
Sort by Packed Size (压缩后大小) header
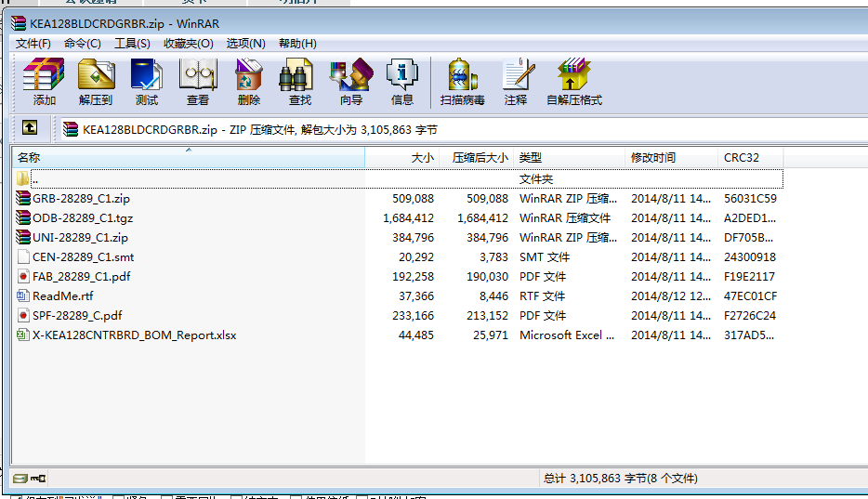(477, 158)
